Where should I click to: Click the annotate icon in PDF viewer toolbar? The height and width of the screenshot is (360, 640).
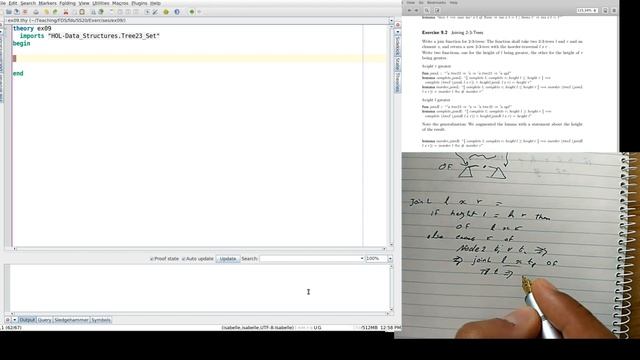click(x=437, y=10)
